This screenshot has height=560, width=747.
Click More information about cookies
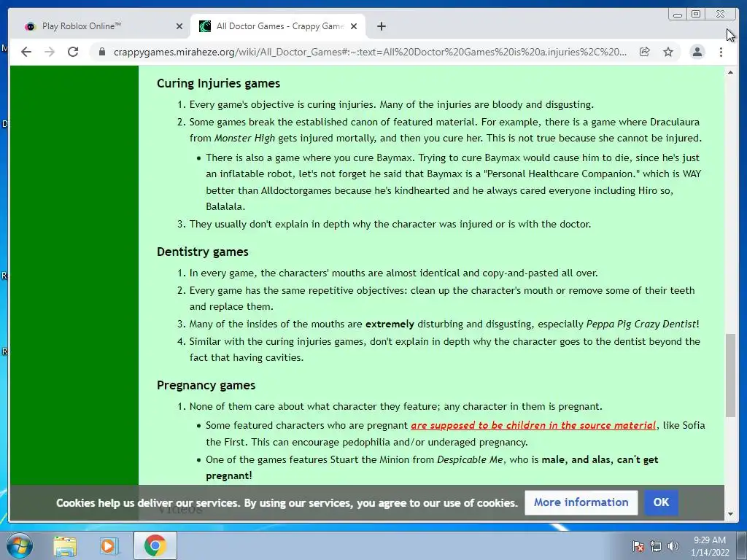pyautogui.click(x=581, y=502)
